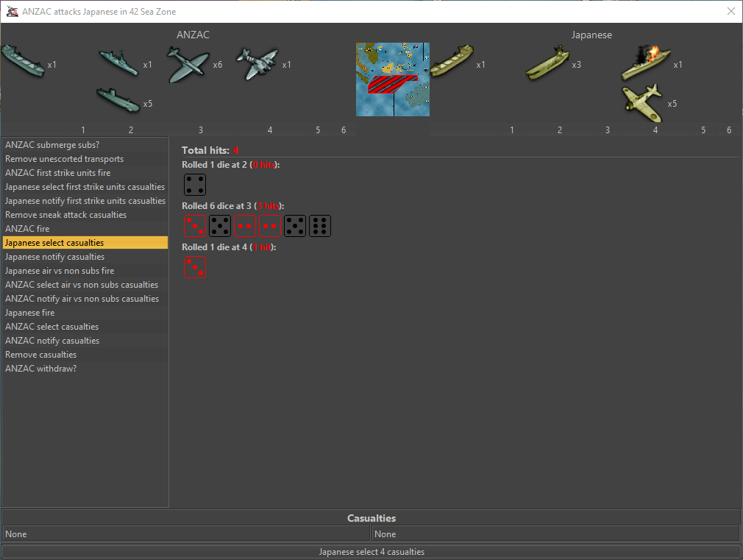743x560 pixels.
Task: Click 'Japanese select 4 casualties' button
Action: [x=371, y=551]
